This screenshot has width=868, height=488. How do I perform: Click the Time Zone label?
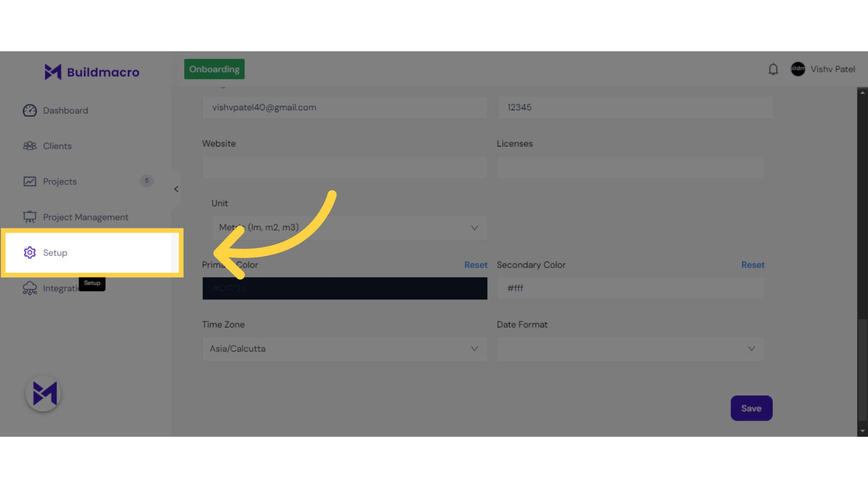pyautogui.click(x=223, y=325)
